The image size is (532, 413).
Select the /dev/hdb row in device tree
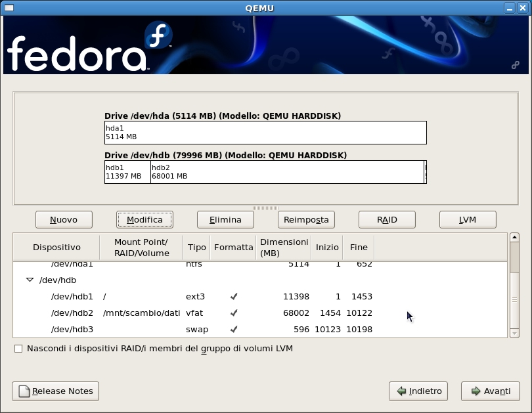pos(260,280)
